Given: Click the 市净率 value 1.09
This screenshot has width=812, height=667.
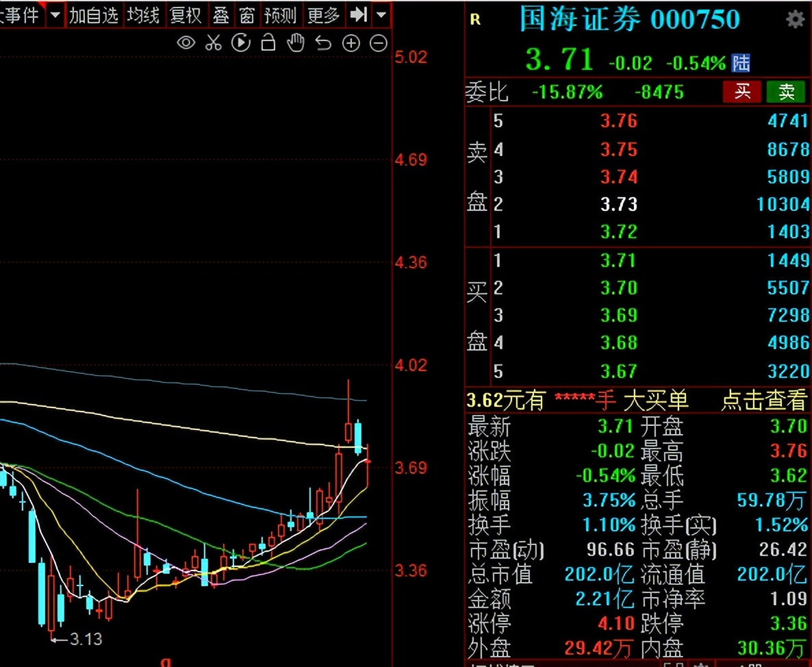Looking at the screenshot, I should pos(789,599).
